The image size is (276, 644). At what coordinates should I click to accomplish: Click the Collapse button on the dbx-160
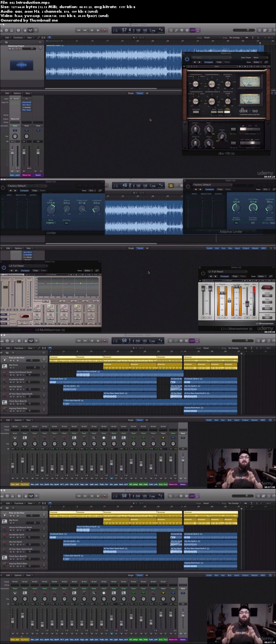click(x=196, y=111)
